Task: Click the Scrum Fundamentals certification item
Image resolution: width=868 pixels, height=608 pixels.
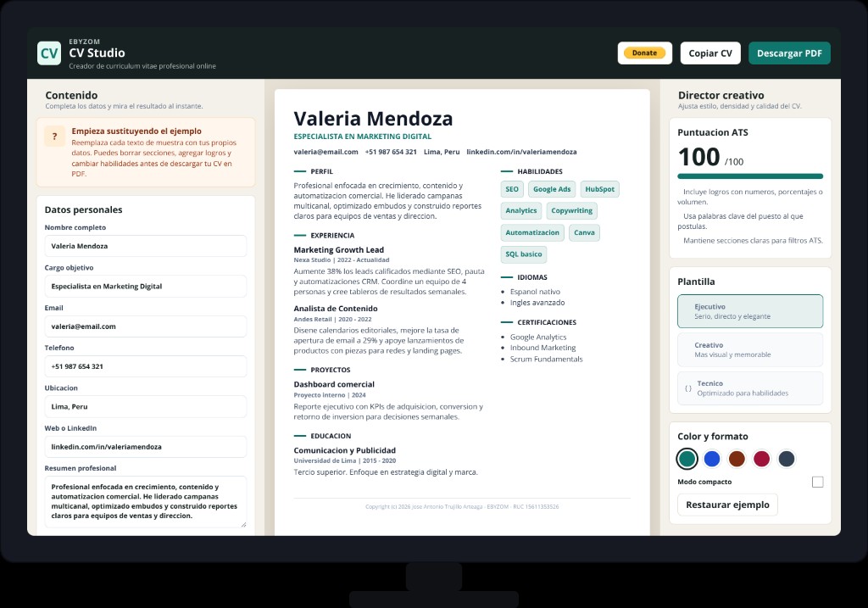Action: click(x=546, y=359)
